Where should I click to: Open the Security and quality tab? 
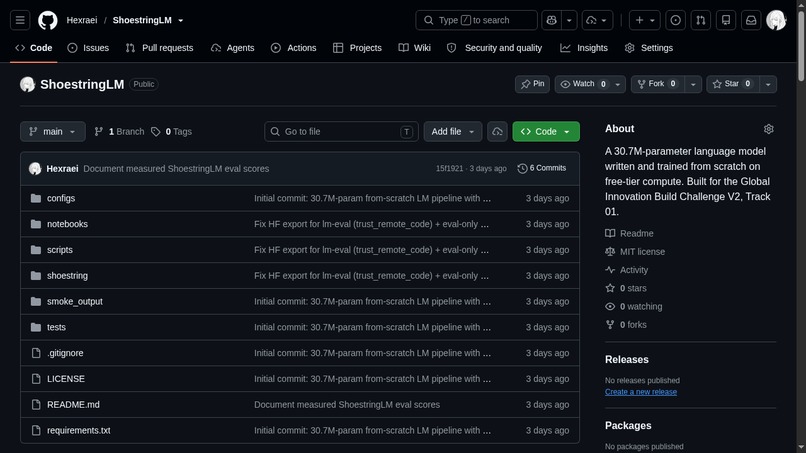(494, 48)
